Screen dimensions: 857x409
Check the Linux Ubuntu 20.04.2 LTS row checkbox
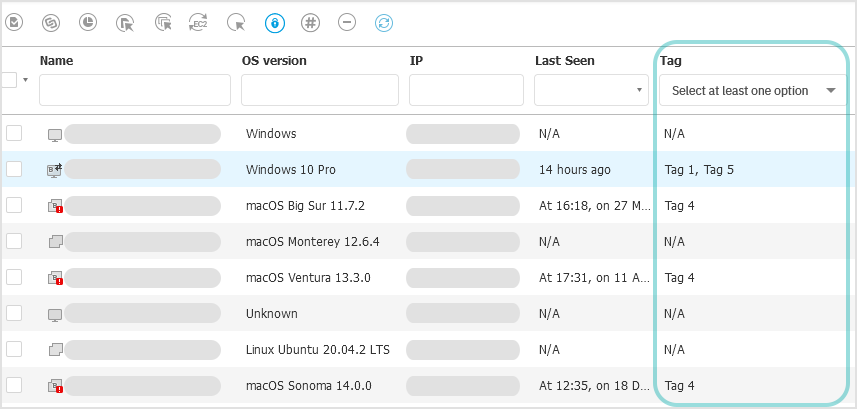coord(14,349)
